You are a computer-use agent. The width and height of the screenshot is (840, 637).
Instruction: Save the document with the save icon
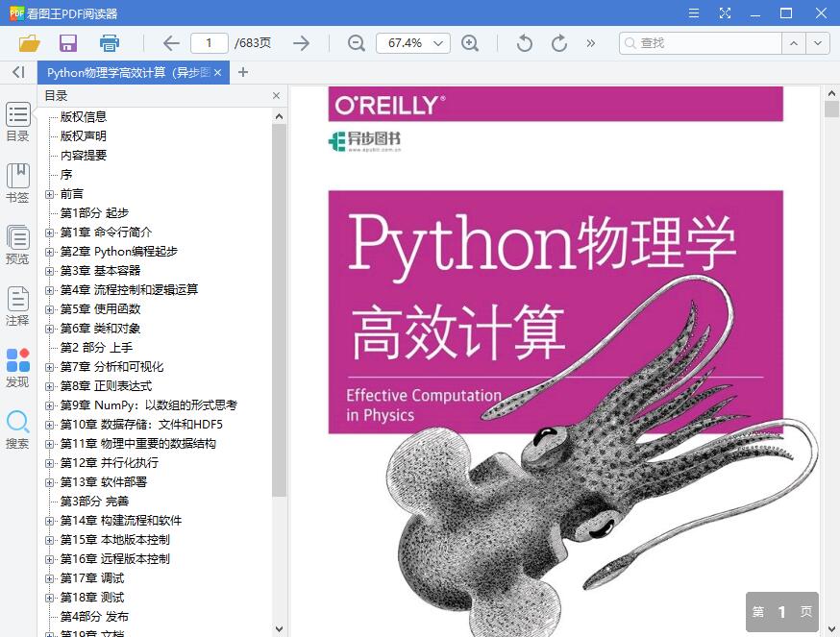pyautogui.click(x=66, y=42)
